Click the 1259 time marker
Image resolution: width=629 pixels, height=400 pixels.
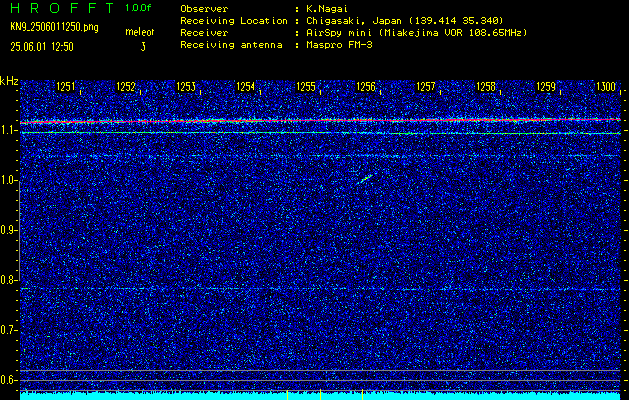pyautogui.click(x=546, y=87)
